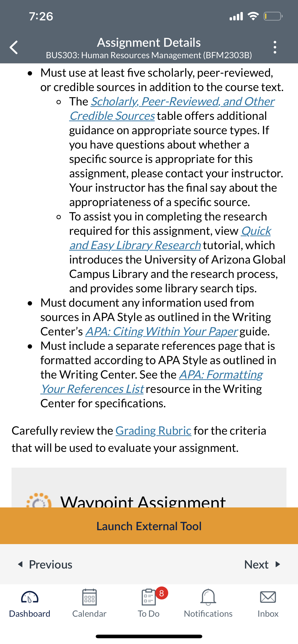Check the battery status icon
The width and height of the screenshot is (298, 644).
point(273,16)
